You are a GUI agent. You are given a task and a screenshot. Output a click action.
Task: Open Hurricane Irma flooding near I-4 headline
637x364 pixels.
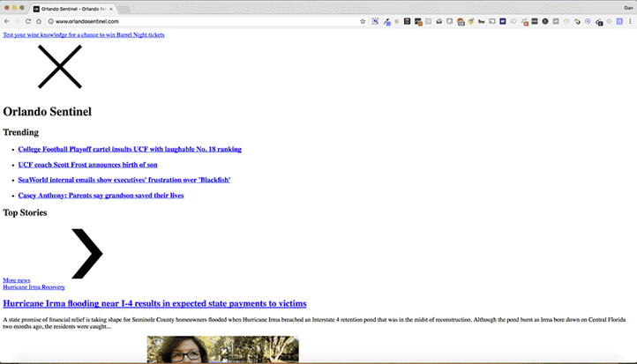coord(154,303)
